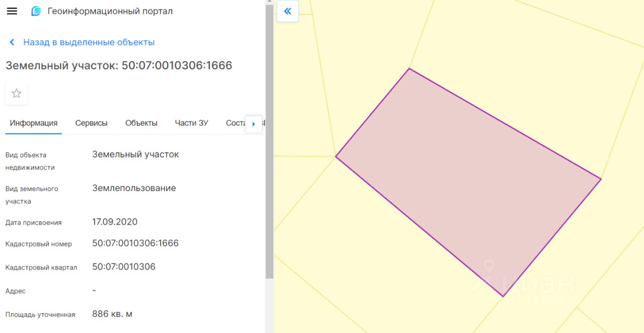Click the Дата присвоения label
The image size is (644, 333).
[x=34, y=222]
